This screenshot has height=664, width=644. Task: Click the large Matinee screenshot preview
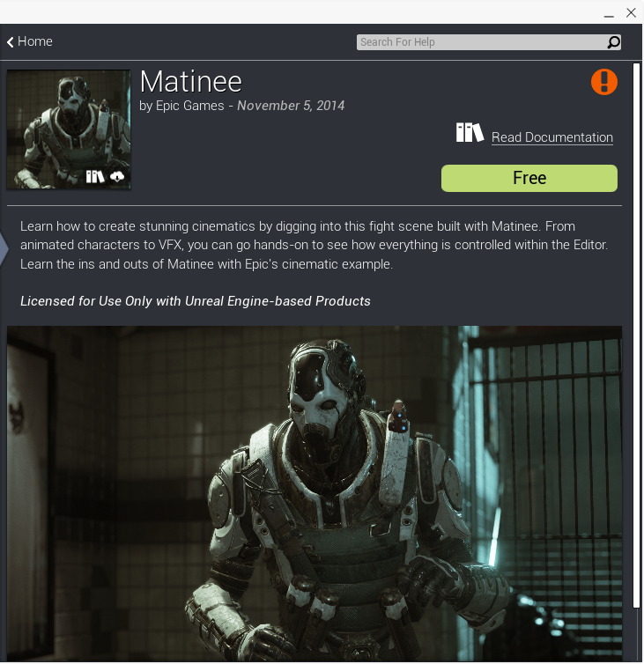pos(315,493)
